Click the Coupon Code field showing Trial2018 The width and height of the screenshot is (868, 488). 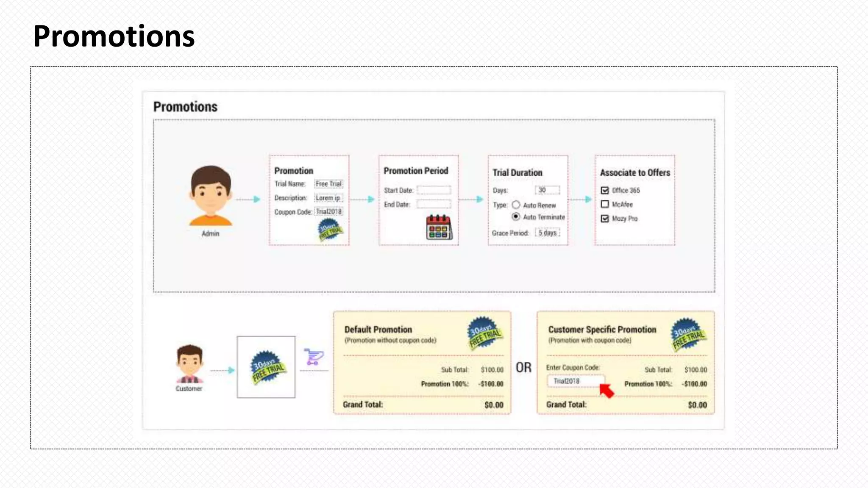point(329,211)
